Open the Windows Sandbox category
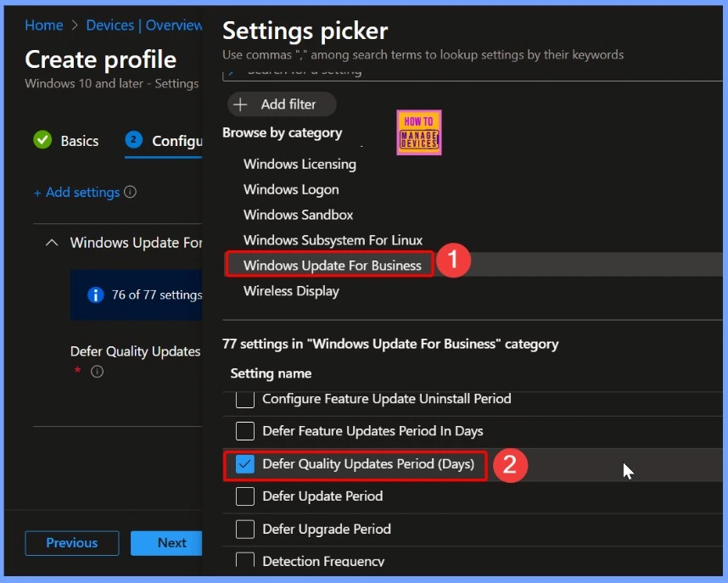The width and height of the screenshot is (728, 583). (298, 215)
